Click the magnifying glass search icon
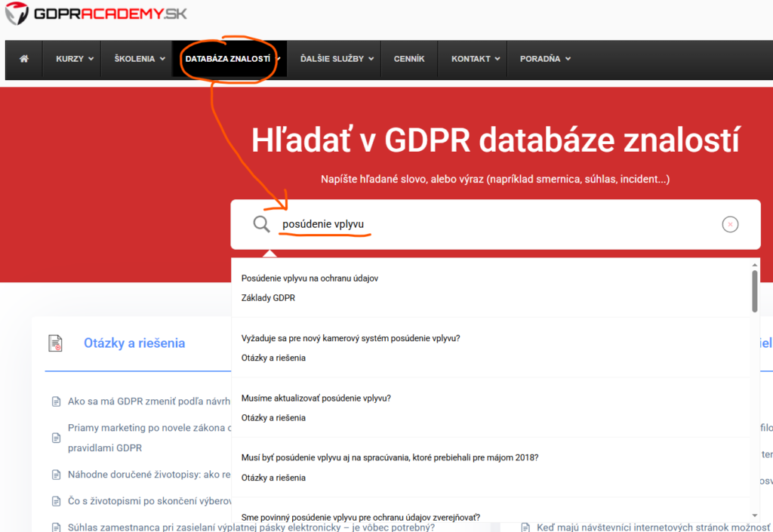Viewport: 773px width, 532px height. [x=261, y=224]
